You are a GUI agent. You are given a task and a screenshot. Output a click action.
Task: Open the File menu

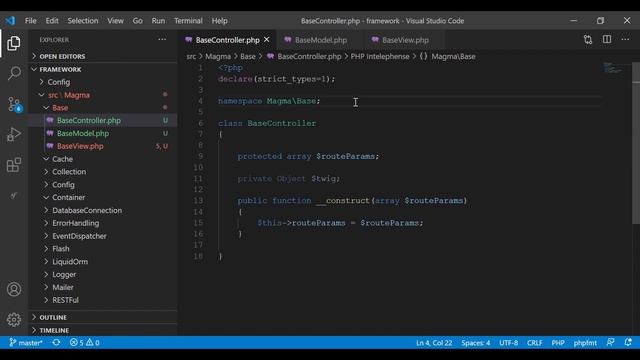(x=31, y=20)
